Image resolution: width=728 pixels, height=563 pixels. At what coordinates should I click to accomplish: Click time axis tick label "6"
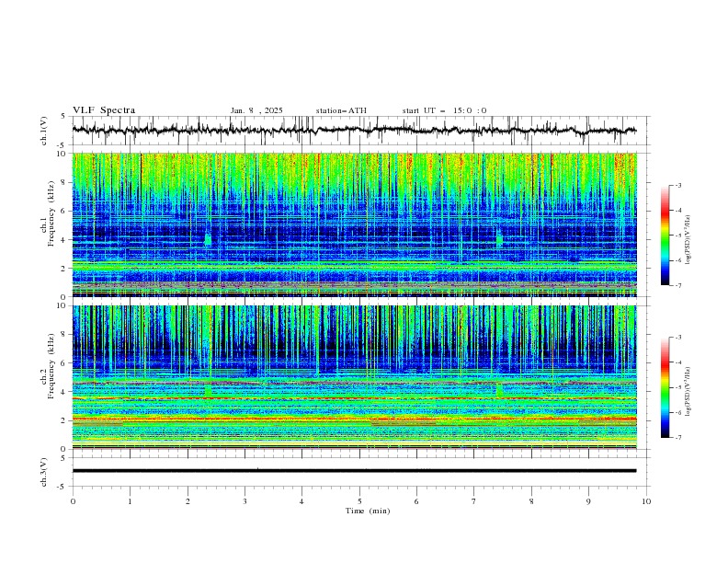[417, 501]
